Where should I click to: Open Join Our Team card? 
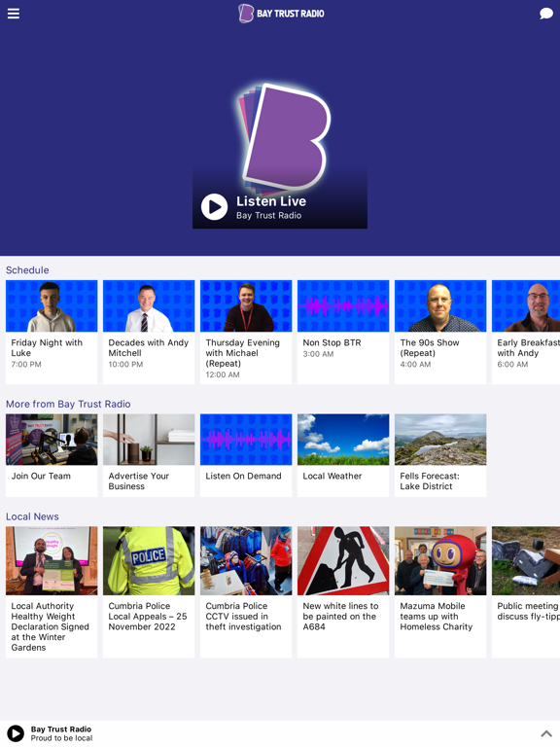click(52, 455)
